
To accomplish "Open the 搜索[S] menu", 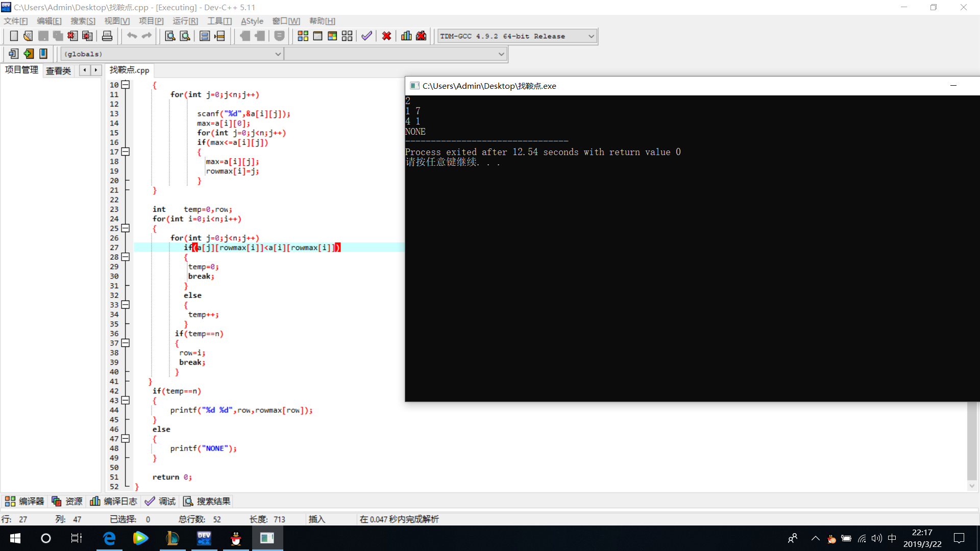I will [x=83, y=21].
